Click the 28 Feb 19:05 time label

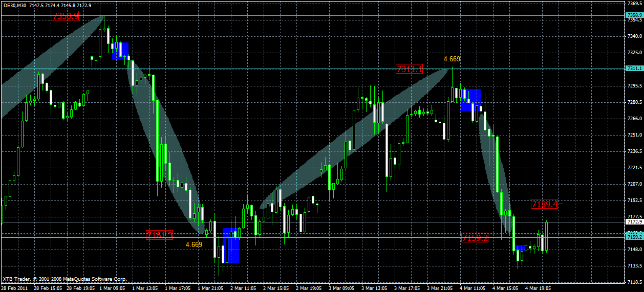tap(80, 288)
